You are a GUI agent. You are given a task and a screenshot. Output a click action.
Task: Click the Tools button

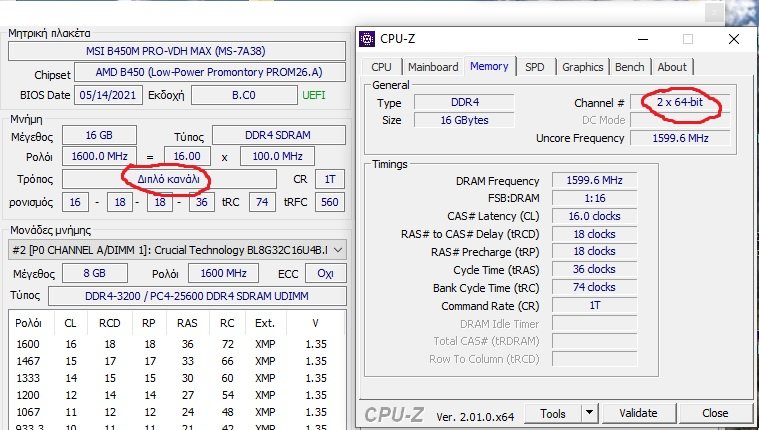click(553, 414)
